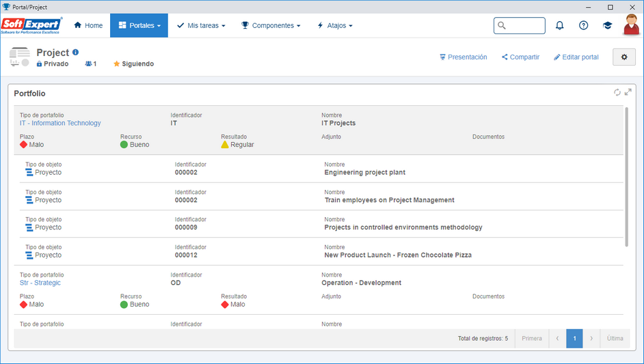Viewport: 644px width, 364px height.
Task: Open IT - Information Technology link
Action: 60,123
